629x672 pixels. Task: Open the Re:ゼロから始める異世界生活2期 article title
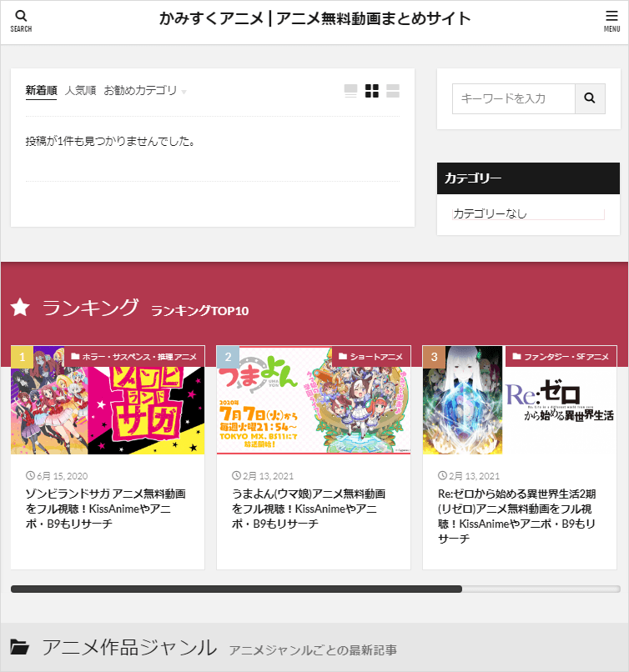coord(517,516)
